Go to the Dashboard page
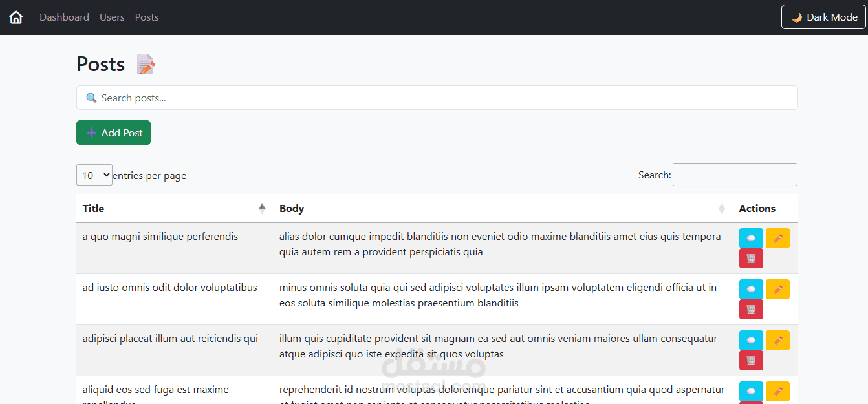 [64, 17]
